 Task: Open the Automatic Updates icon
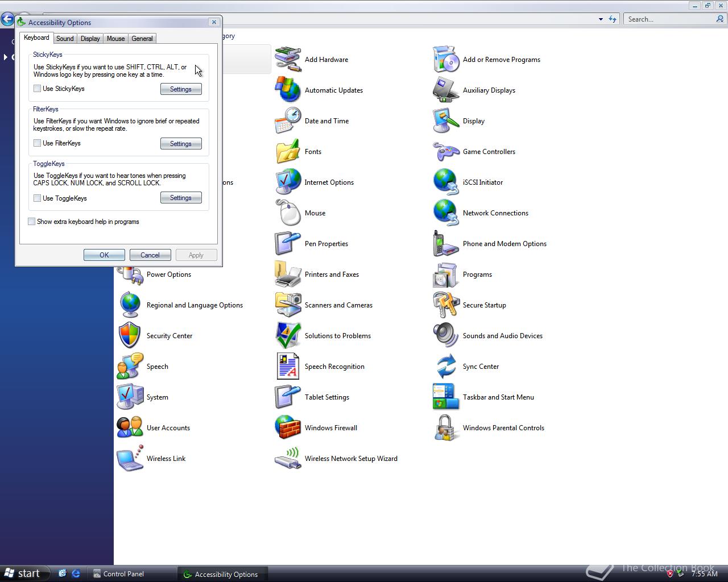coord(288,90)
